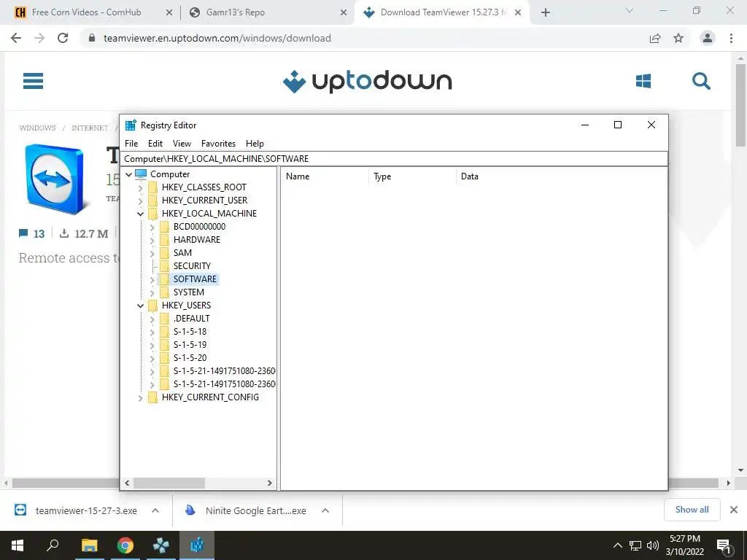This screenshot has height=560, width=747.
Task: Click Show all downloads button
Action: click(692, 510)
